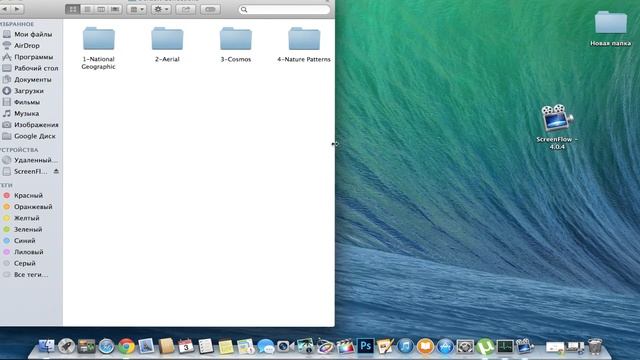
Task: Select the 4-Nature Patterns folder
Action: [304, 44]
